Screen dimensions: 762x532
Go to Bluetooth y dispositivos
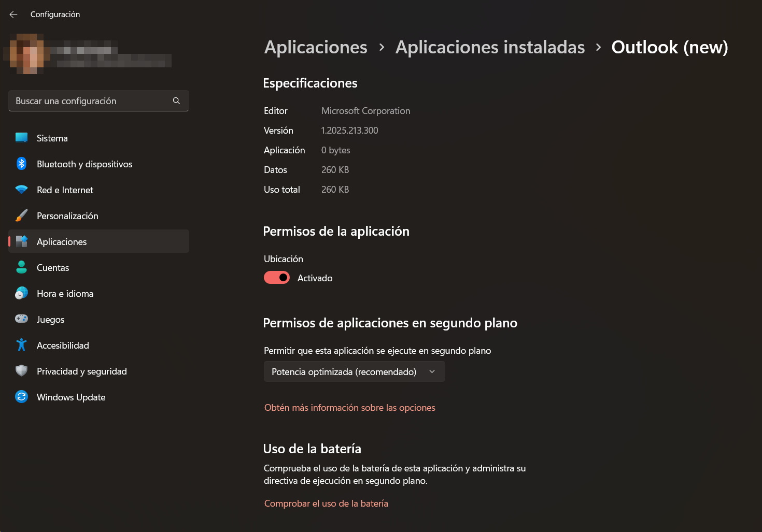(x=98, y=164)
